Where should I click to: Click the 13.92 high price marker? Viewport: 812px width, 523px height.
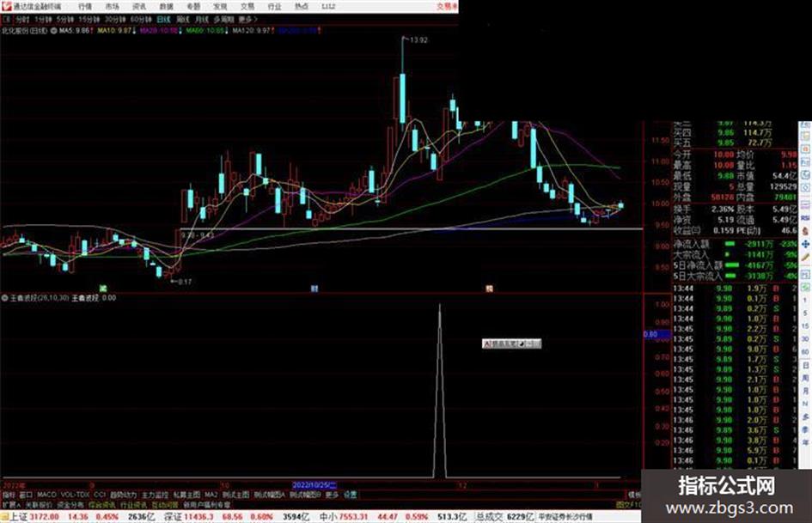419,40
